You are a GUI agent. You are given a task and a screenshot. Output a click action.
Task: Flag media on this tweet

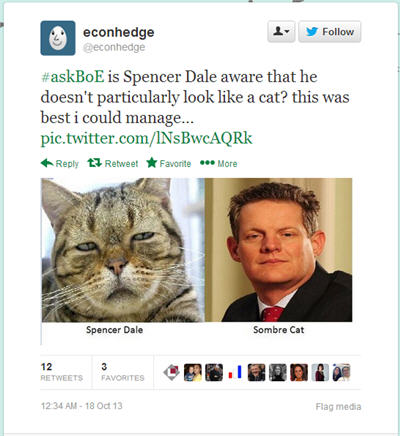point(338,406)
